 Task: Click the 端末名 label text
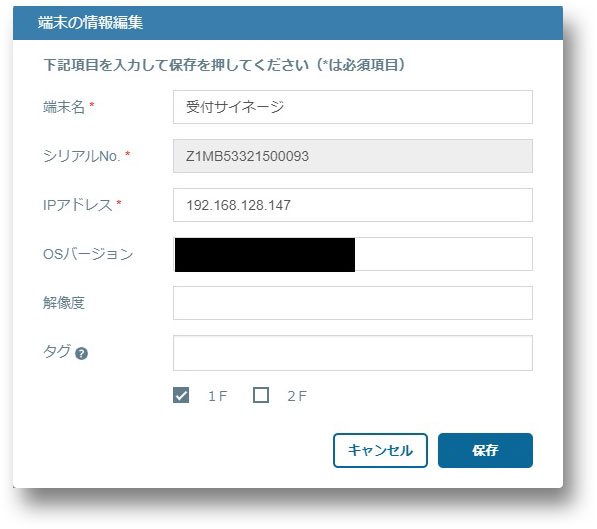64,107
